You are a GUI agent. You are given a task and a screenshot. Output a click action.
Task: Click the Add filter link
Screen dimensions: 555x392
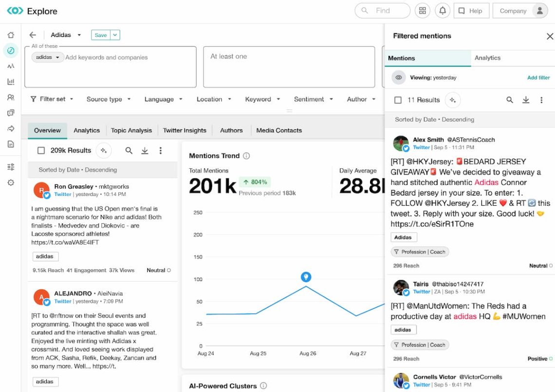(538, 77)
